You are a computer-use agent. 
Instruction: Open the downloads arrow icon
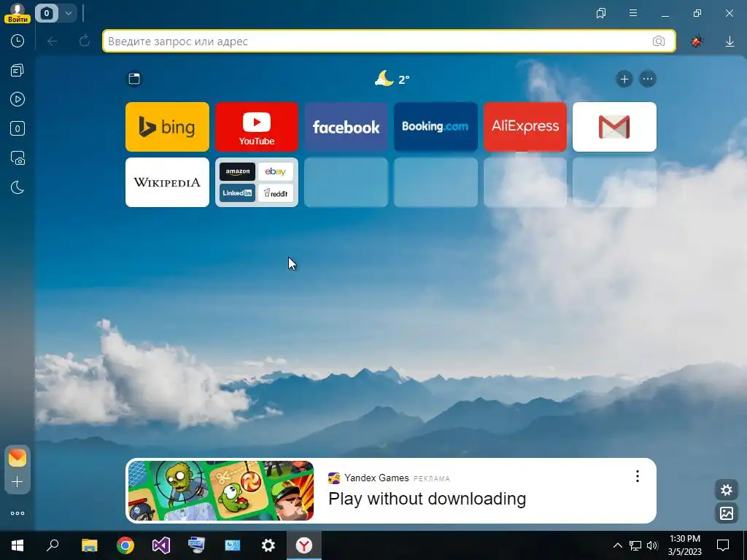point(729,42)
